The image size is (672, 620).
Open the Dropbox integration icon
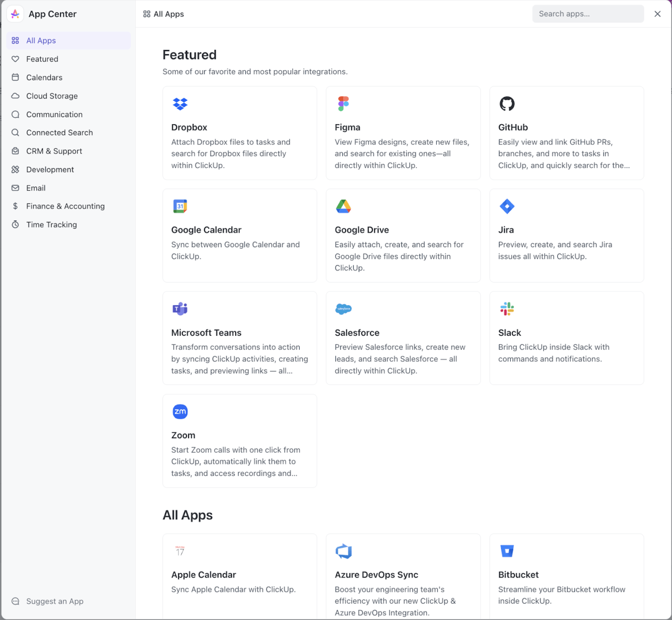(x=180, y=104)
